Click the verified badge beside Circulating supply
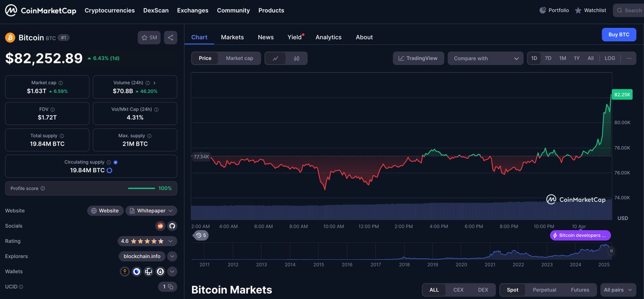644x299 pixels. (116, 162)
